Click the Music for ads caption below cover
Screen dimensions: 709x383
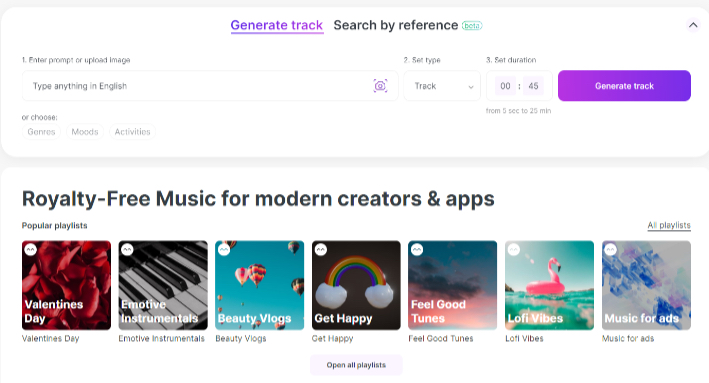pyautogui.click(x=628, y=338)
